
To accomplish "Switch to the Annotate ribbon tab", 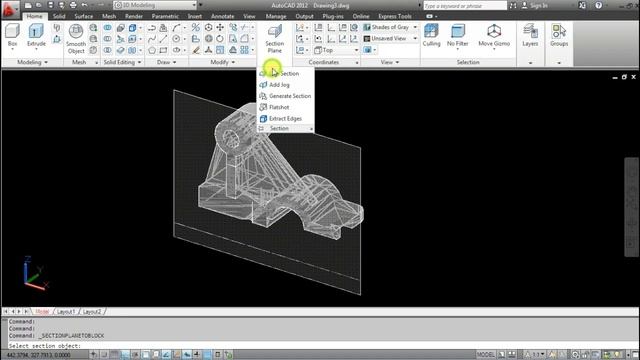I will [x=222, y=16].
